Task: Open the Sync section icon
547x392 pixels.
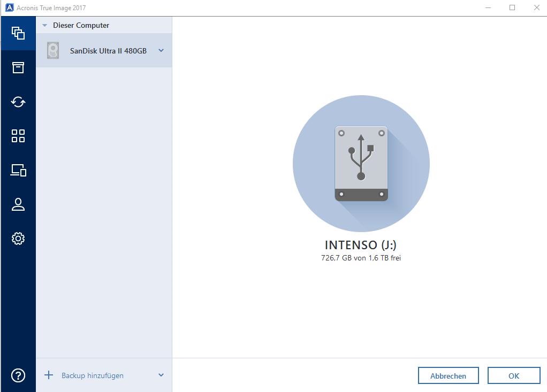Action: pos(18,102)
